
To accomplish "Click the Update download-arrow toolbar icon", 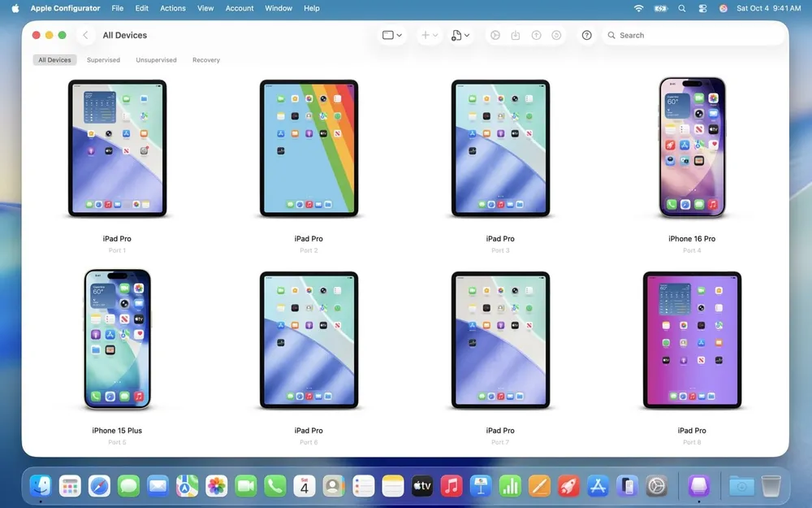I will point(516,35).
